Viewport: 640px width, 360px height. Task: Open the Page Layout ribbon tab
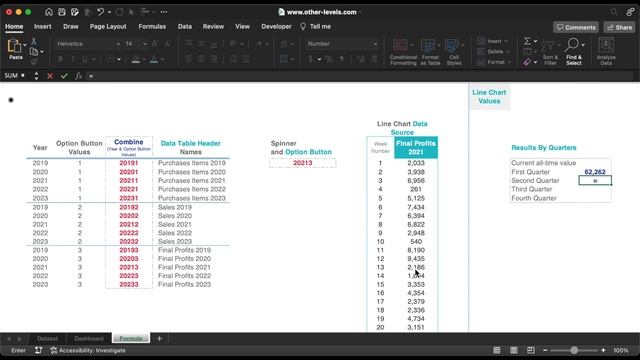click(108, 27)
